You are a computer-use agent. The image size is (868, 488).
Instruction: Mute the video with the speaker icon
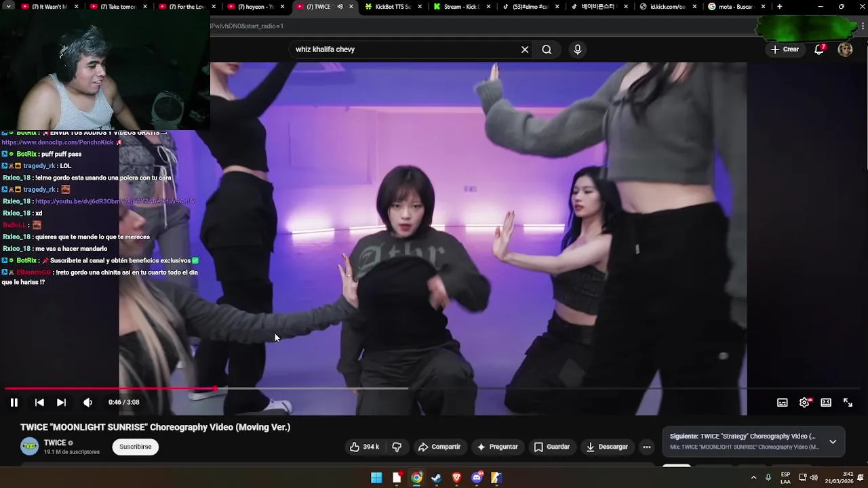coord(87,403)
